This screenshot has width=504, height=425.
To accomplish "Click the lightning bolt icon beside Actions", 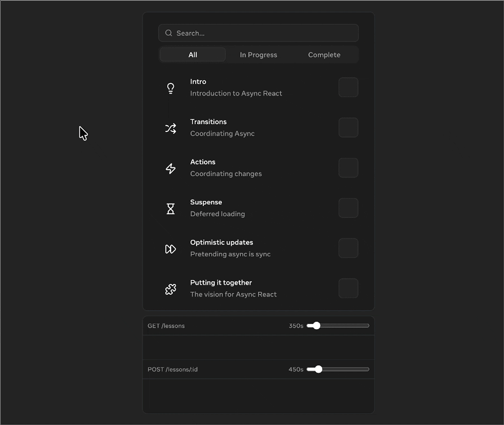I will click(x=171, y=169).
